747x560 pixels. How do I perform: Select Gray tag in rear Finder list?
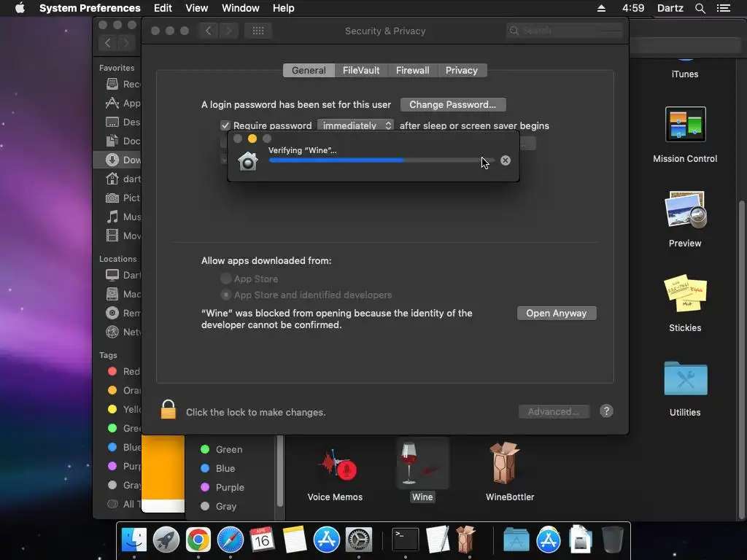point(219,507)
